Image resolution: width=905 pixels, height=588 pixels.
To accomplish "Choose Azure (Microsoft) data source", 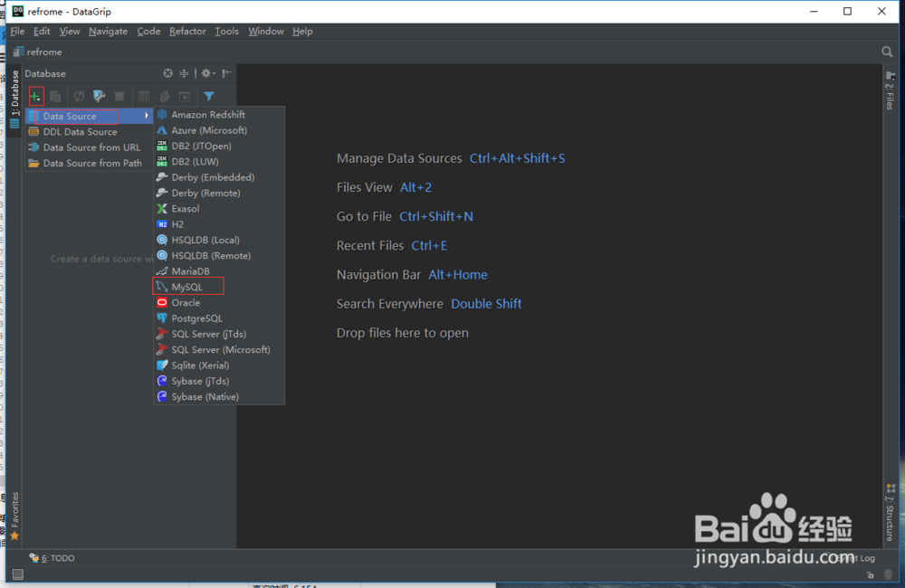I will click(219, 130).
